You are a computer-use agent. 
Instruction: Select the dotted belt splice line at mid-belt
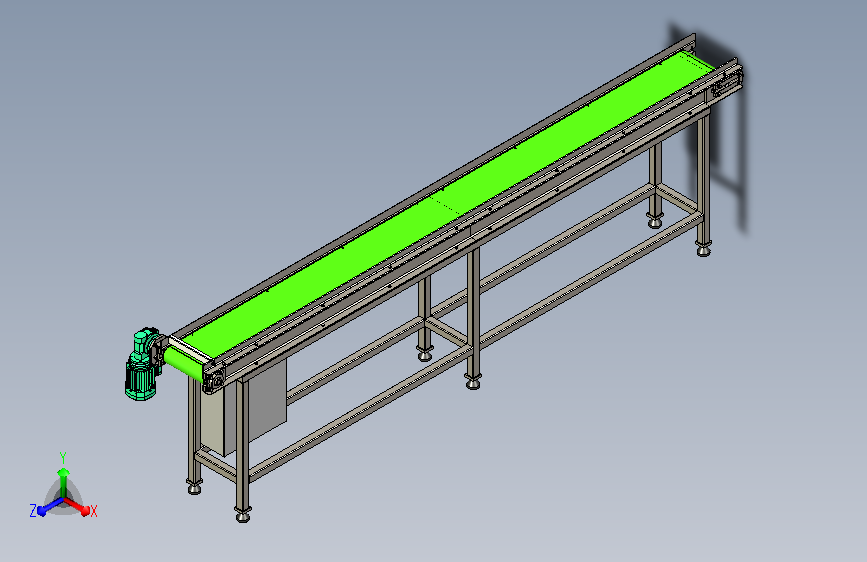click(446, 203)
